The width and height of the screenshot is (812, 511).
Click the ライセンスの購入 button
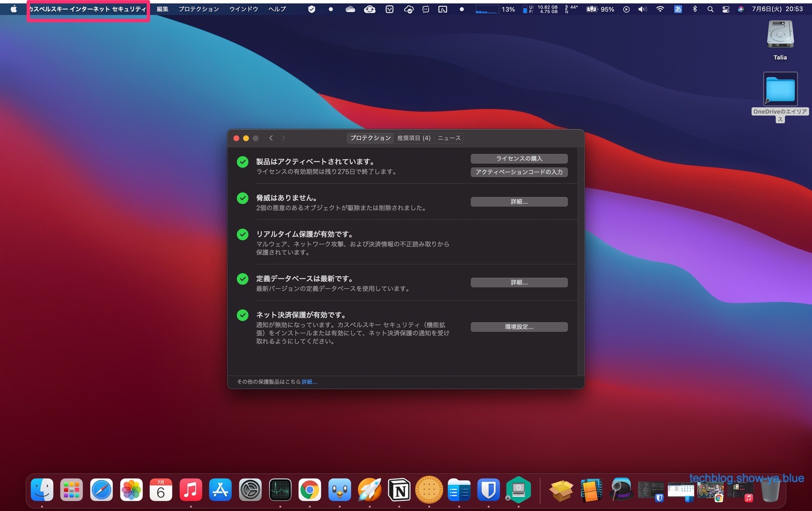coord(519,159)
